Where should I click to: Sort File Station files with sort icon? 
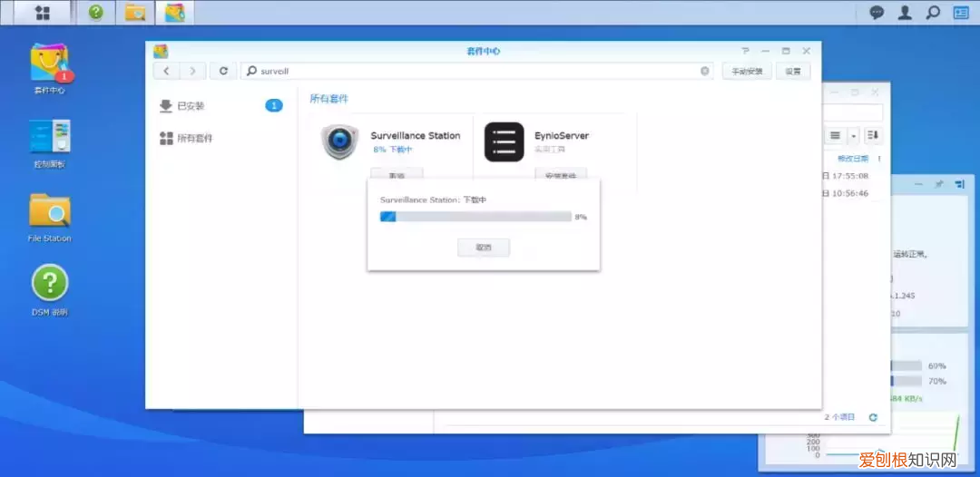873,135
